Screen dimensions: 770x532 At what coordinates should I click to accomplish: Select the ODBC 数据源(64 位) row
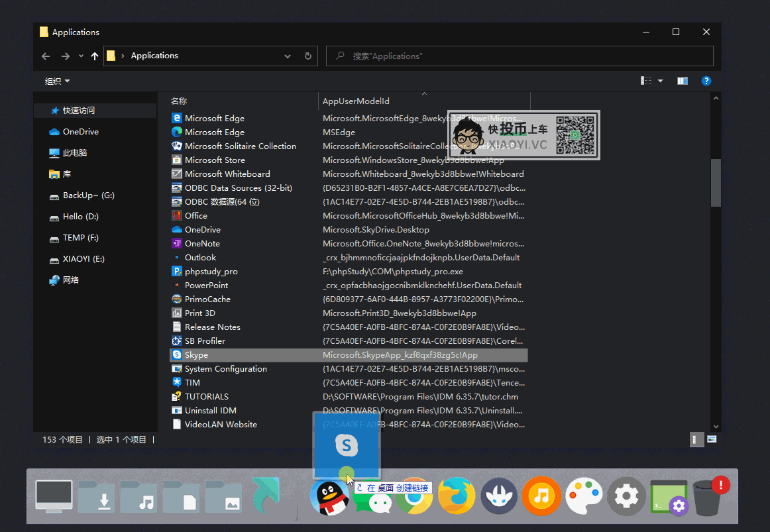tap(349, 201)
